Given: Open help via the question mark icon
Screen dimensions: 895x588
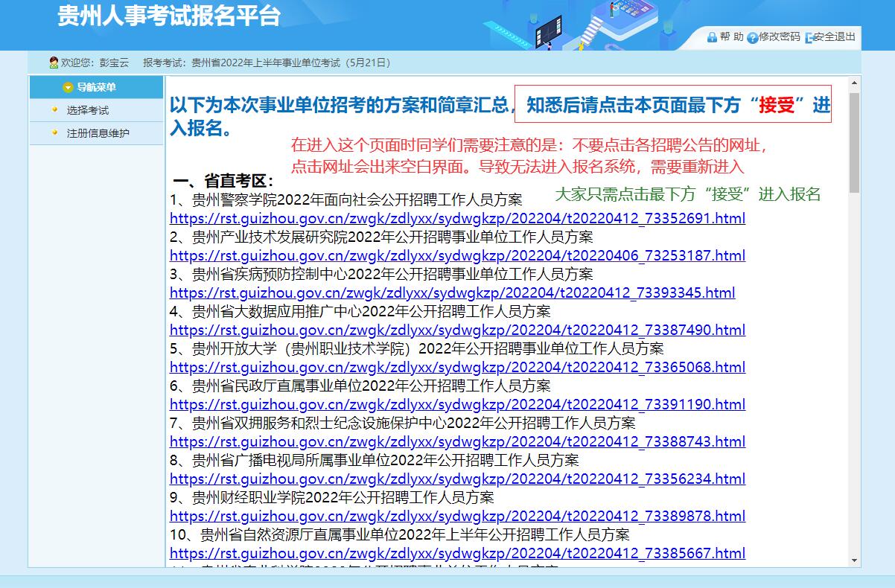Looking at the screenshot, I should (x=754, y=36).
